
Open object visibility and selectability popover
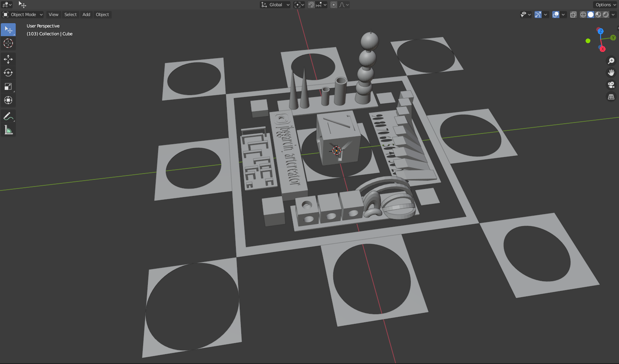pyautogui.click(x=525, y=15)
